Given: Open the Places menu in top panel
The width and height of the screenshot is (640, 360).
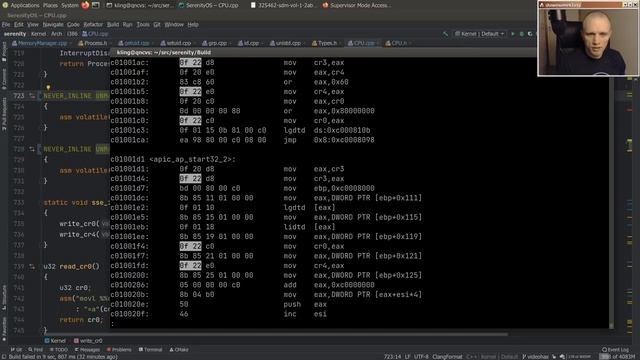Looking at the screenshot, I should coord(50,5).
